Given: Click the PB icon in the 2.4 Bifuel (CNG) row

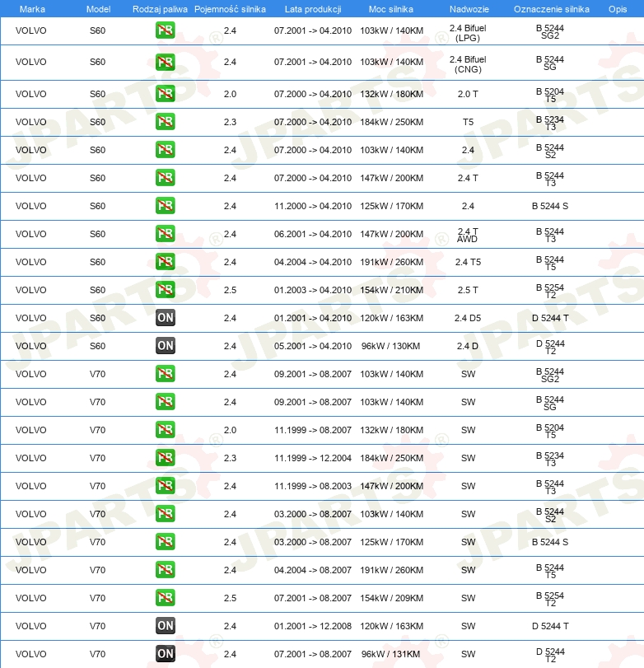Looking at the screenshot, I should coord(165,63).
